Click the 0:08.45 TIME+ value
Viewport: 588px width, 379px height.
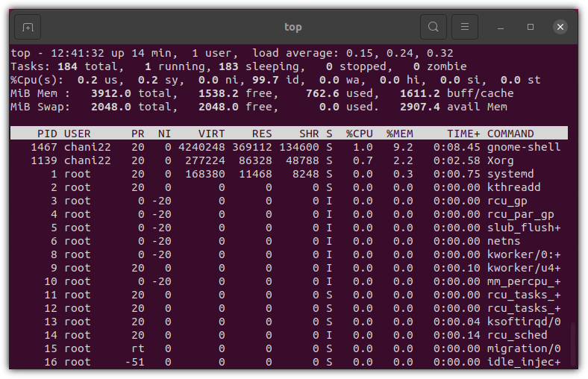coord(457,147)
